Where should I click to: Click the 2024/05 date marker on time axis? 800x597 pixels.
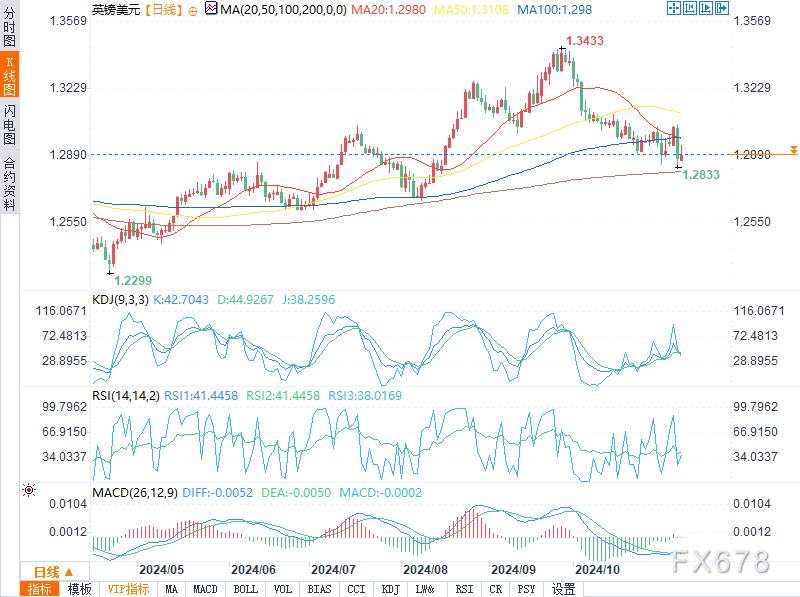coord(161,569)
